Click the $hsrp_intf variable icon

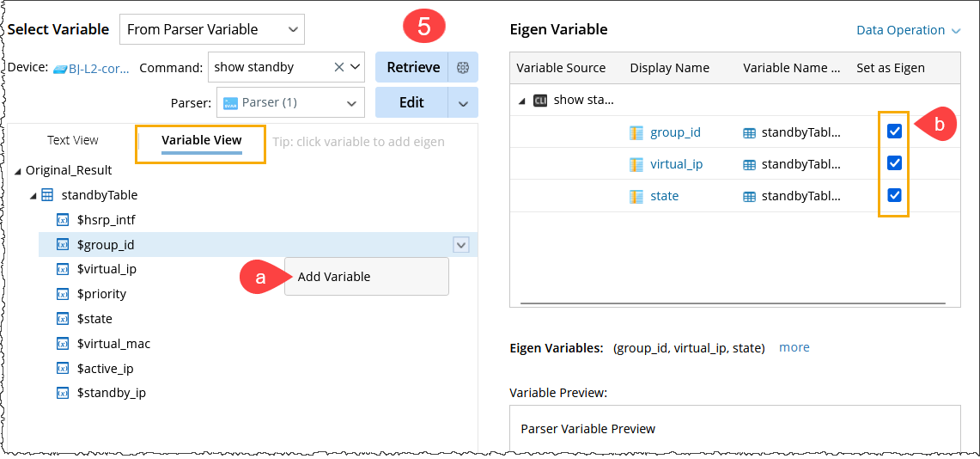(x=63, y=220)
